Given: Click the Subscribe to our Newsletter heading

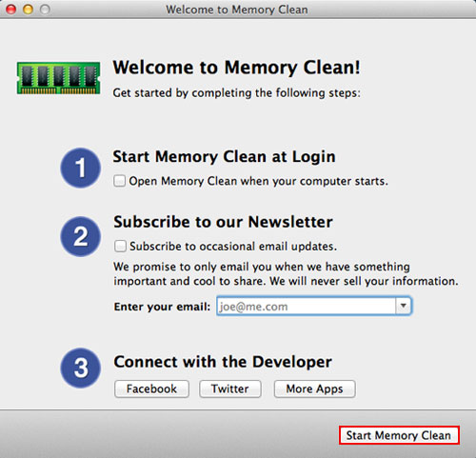Looking at the screenshot, I should click(223, 222).
